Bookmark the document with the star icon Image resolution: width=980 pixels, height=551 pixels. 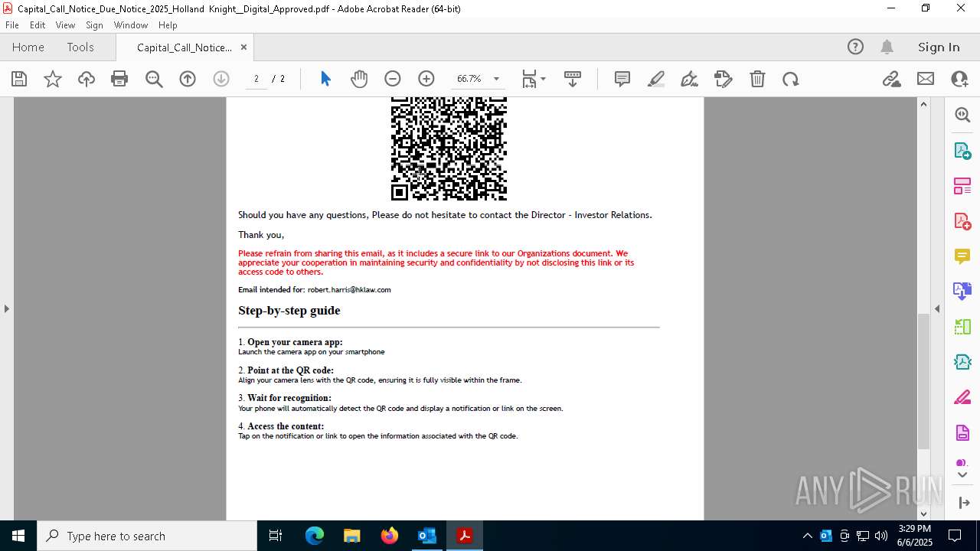[53, 79]
